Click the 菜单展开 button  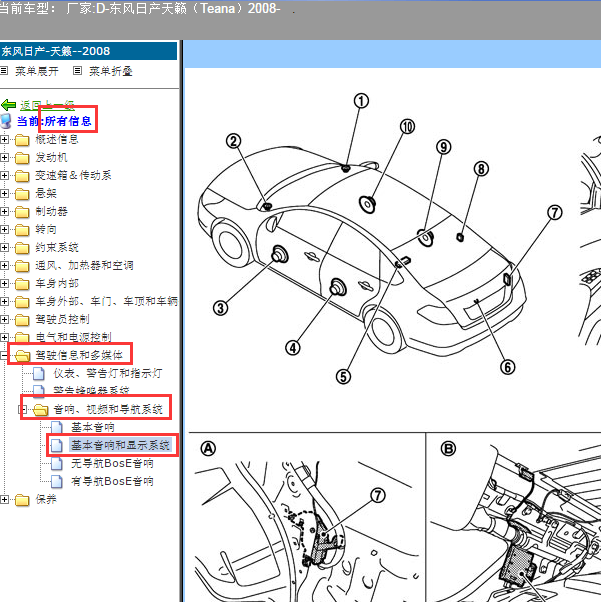coord(37,71)
